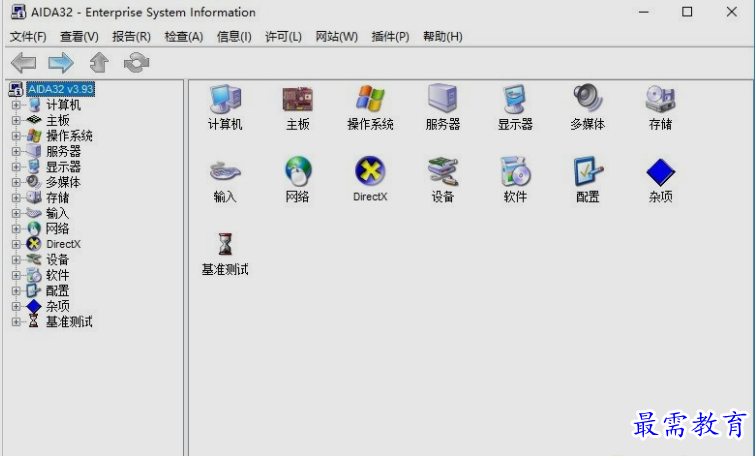
Task: Click the refresh toolbar button
Action: [136, 63]
